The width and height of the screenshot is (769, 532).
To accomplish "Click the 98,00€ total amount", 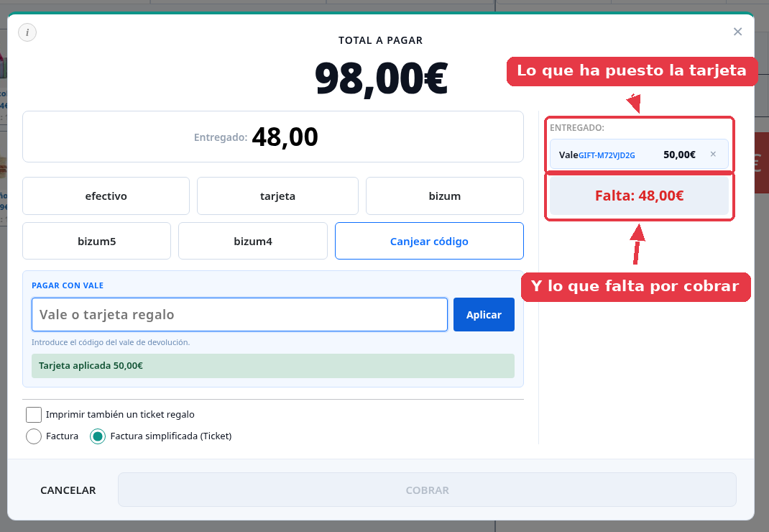I will coord(381,78).
